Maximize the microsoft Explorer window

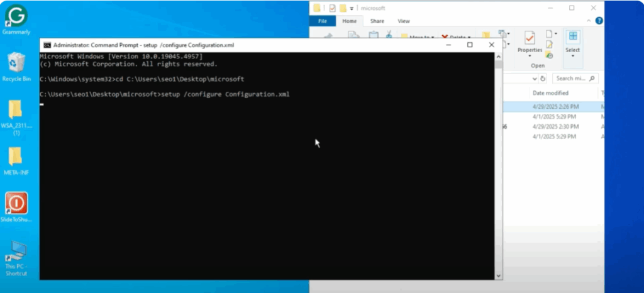(x=572, y=8)
